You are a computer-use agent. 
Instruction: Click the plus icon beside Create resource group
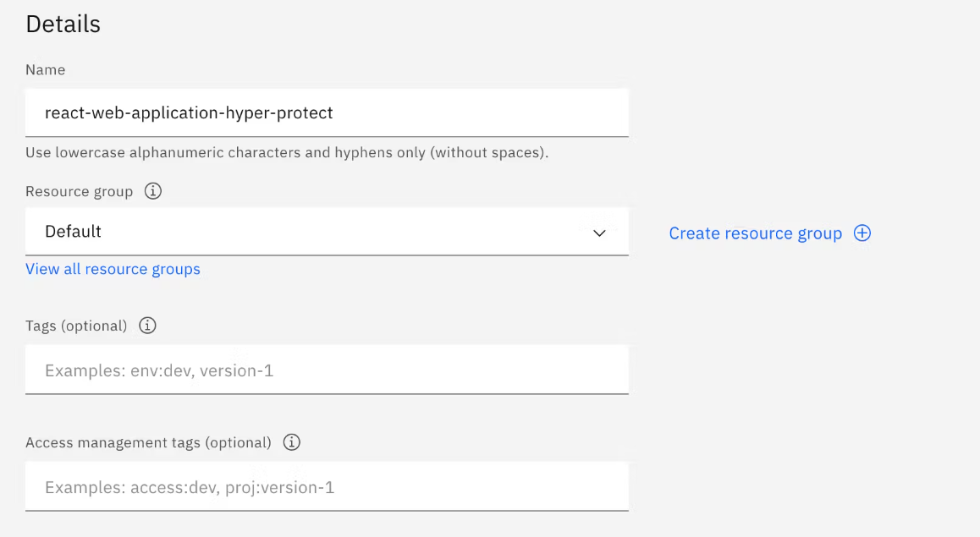coord(862,233)
